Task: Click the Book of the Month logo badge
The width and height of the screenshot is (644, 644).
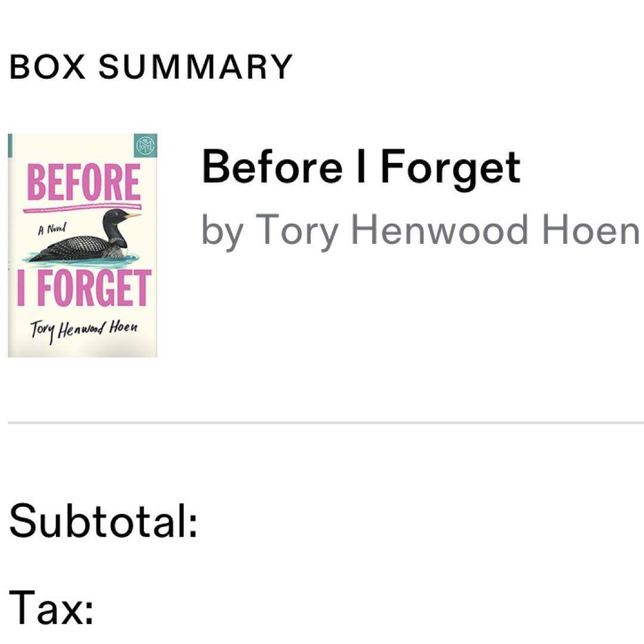Action: coord(145,145)
